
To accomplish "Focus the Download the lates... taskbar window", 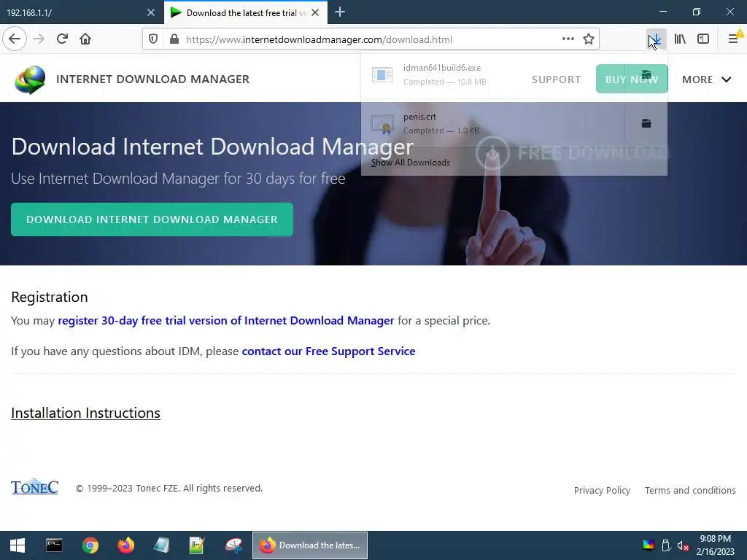I will (x=309, y=545).
